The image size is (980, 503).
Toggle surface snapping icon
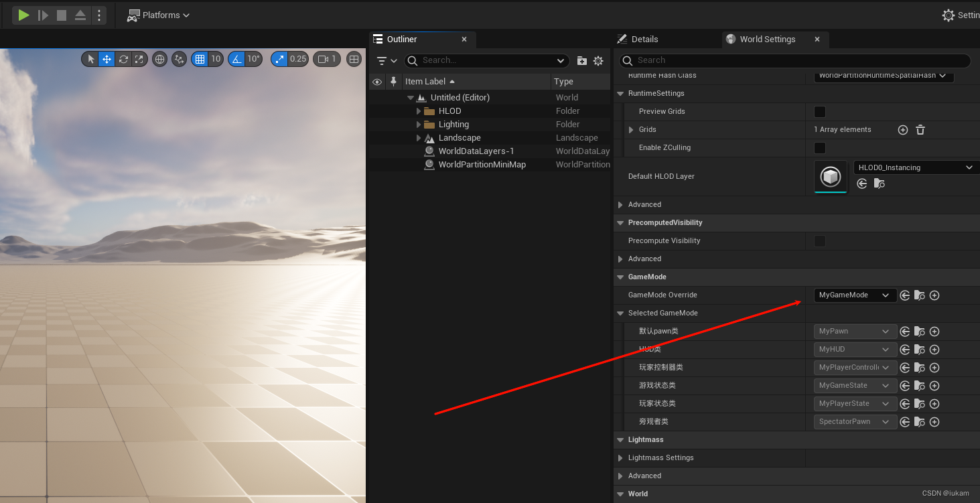point(179,59)
